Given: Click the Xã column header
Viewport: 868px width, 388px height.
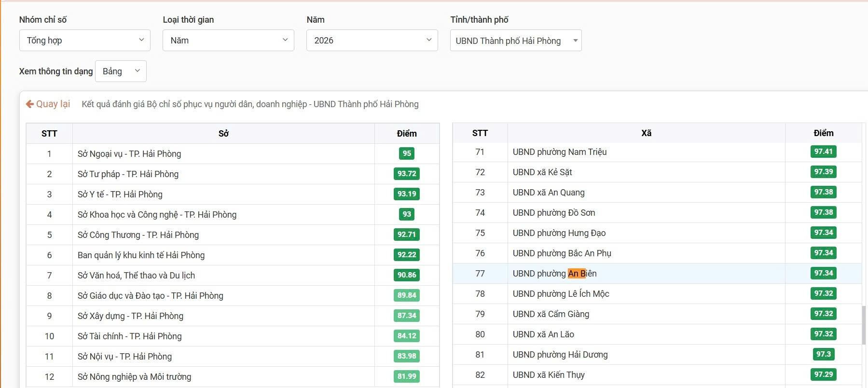Looking at the screenshot, I should click(646, 133).
